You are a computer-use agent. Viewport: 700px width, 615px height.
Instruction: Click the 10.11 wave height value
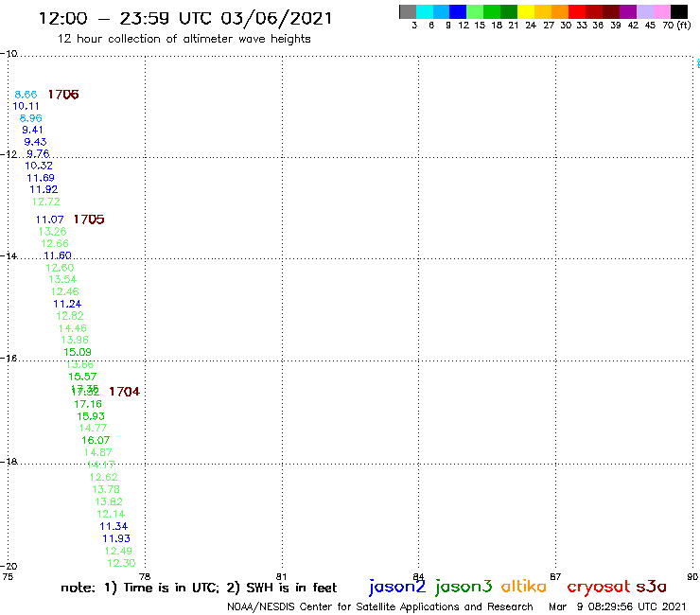pos(26,106)
